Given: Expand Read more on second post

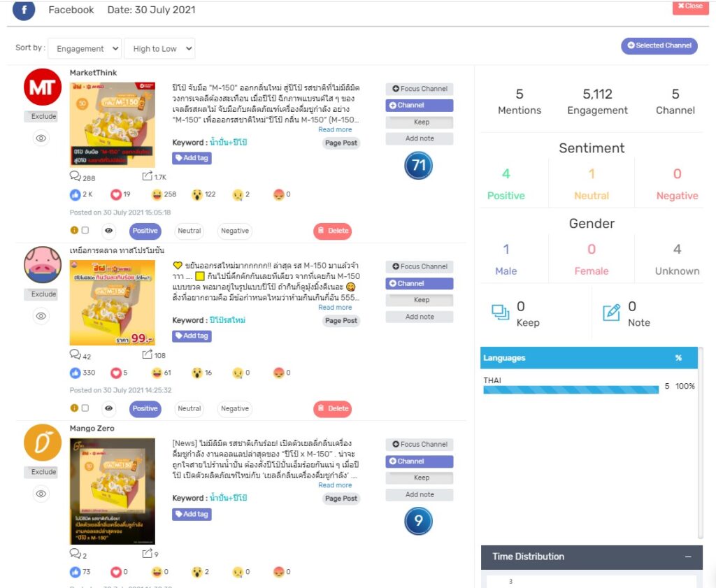Looking at the screenshot, I should (335, 307).
